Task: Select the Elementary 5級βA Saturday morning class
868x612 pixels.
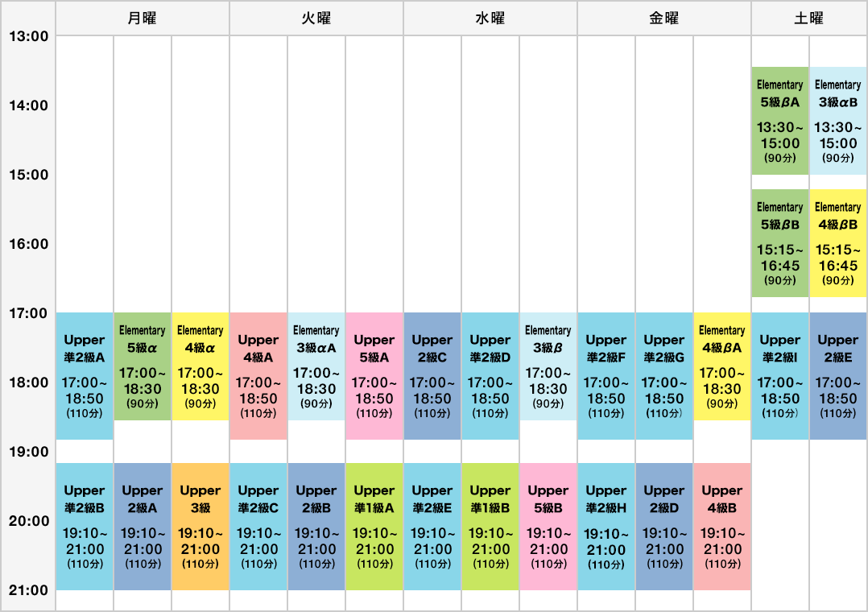Action: [780, 125]
